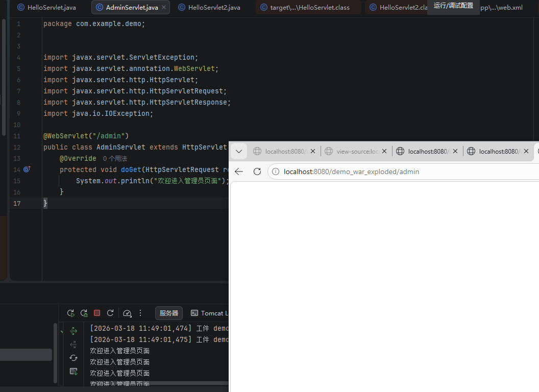The width and height of the screenshot is (539, 392).
Task: Close the first localhost:8080 browser tab
Action: (x=313, y=151)
